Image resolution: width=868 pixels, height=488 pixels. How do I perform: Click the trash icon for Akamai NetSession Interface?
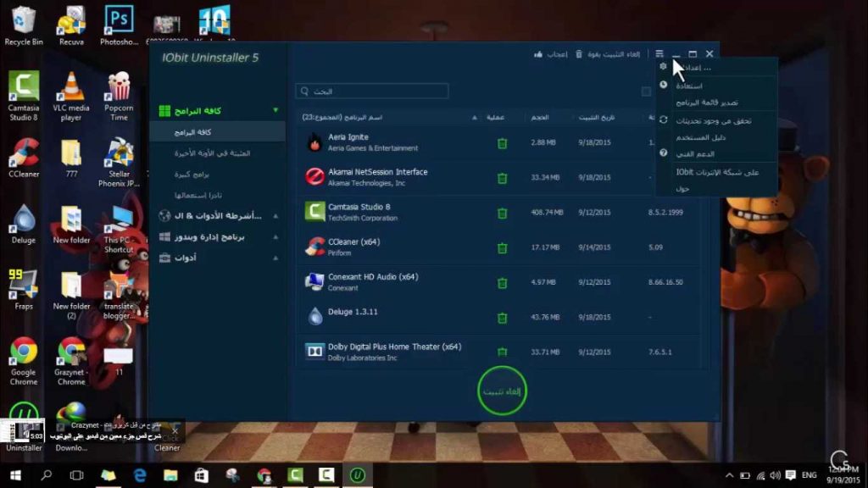502,178
